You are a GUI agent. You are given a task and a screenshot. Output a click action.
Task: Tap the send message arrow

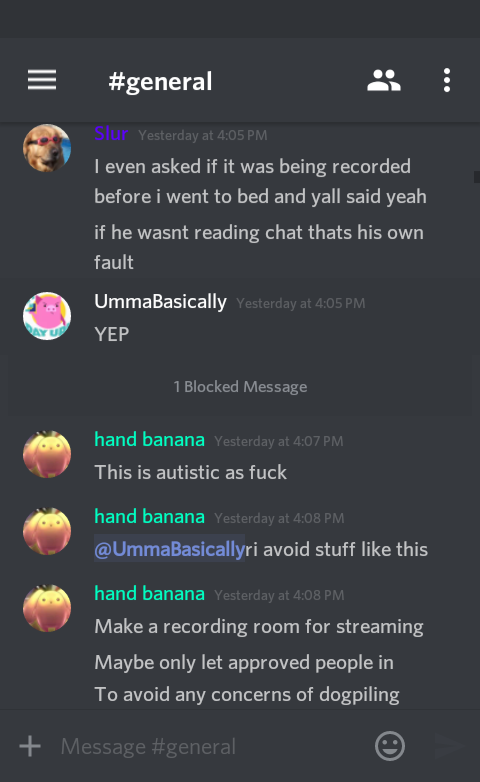click(x=449, y=746)
